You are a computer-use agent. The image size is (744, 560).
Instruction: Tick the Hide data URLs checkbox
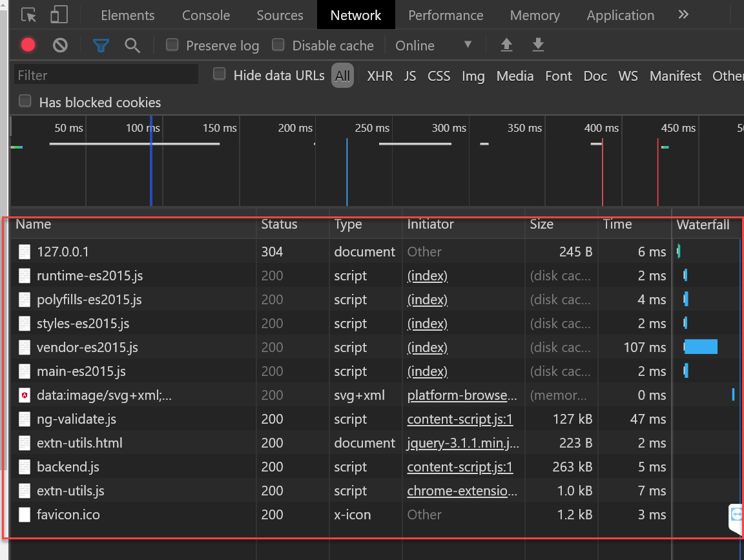click(219, 74)
